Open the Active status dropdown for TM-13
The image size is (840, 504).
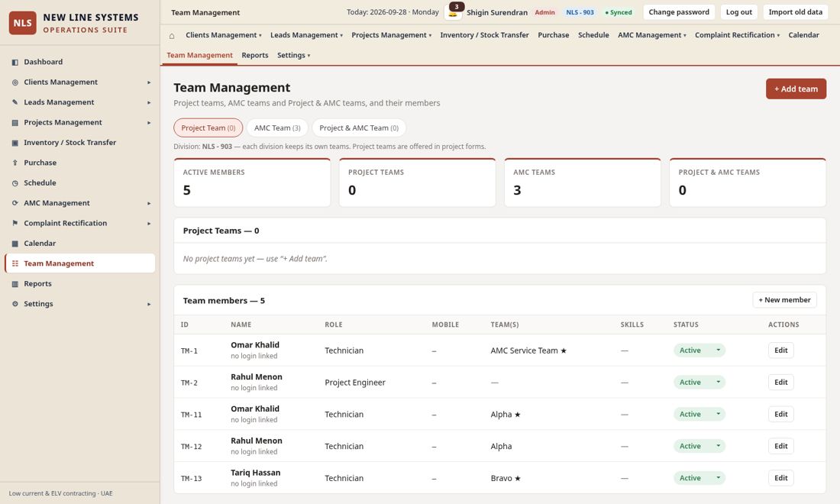699,478
